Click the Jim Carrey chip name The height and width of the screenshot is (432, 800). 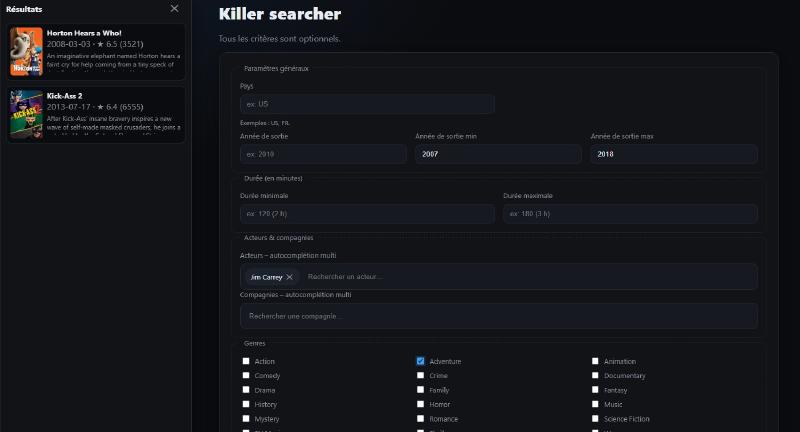pyautogui.click(x=266, y=277)
